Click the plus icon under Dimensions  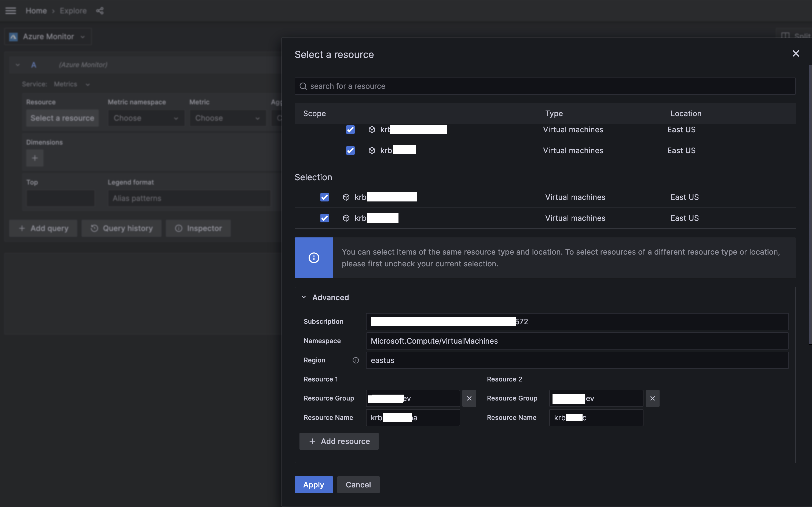[x=35, y=158]
